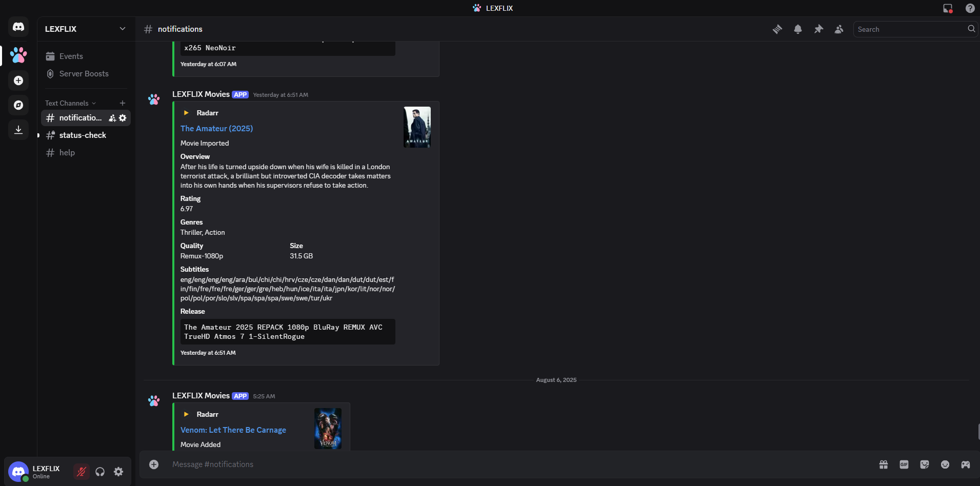The height and width of the screenshot is (486, 980).
Task: Open the emoji picker
Action: point(945,464)
